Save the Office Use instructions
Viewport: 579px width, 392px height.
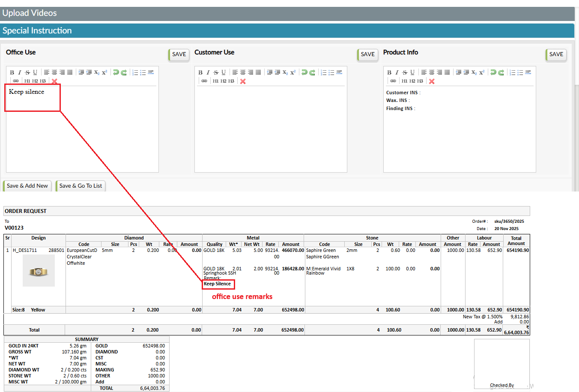pos(179,54)
